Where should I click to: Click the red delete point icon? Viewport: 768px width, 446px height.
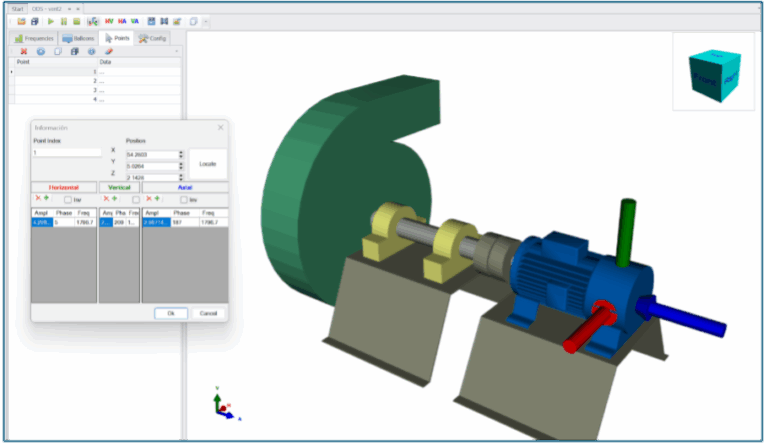click(x=24, y=51)
